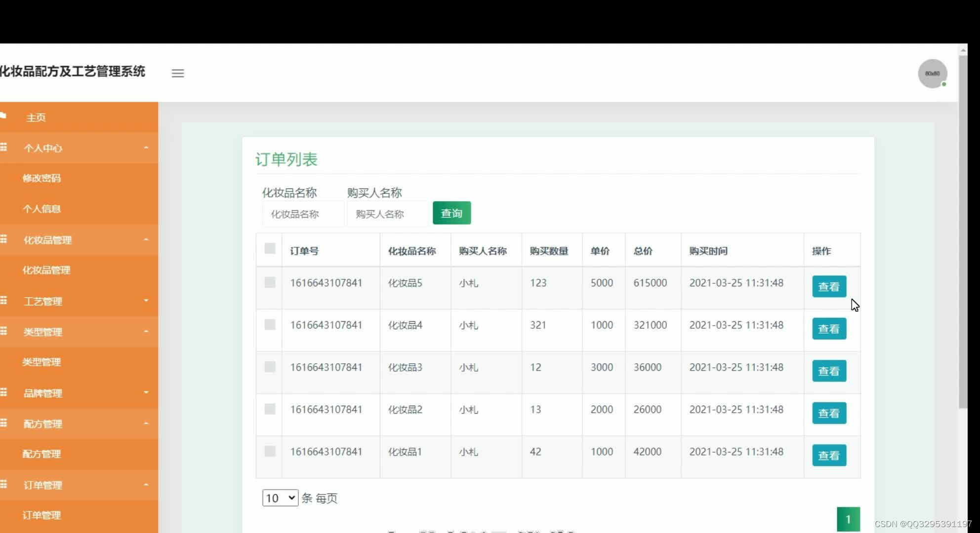This screenshot has height=533, width=980.
Task: Click the total price cell 26000
Action: coord(647,409)
